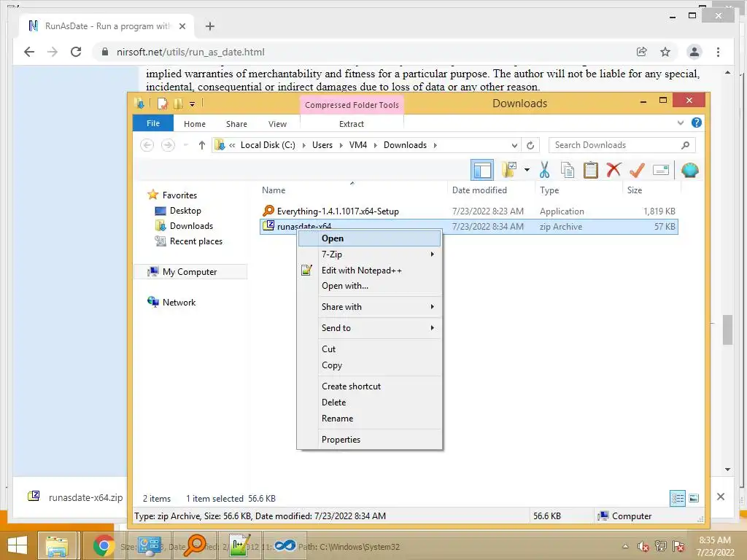Sort by the Size column header

635,190
